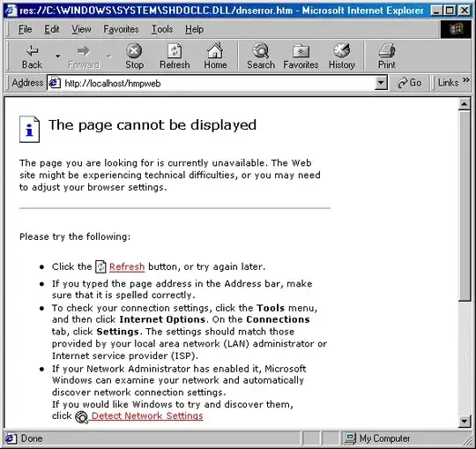Viewport: 476px width, 449px height.
Task: Open the Favorites toolbar button
Action: (301, 56)
